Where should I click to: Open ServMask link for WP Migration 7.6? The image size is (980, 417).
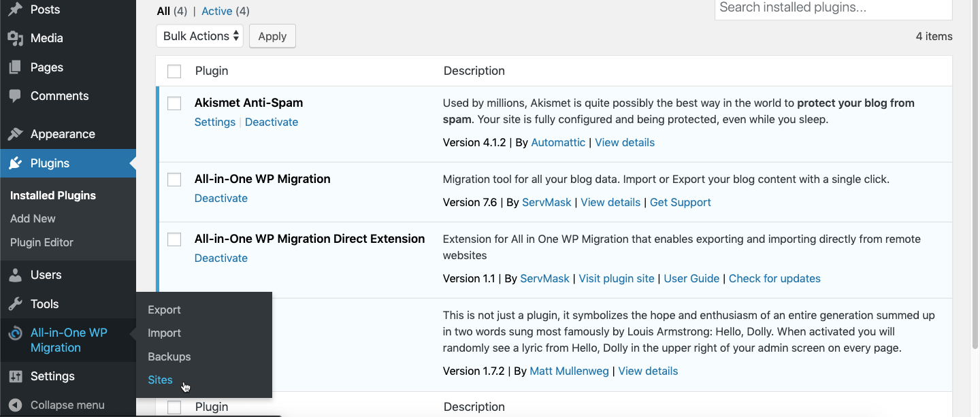pos(546,202)
